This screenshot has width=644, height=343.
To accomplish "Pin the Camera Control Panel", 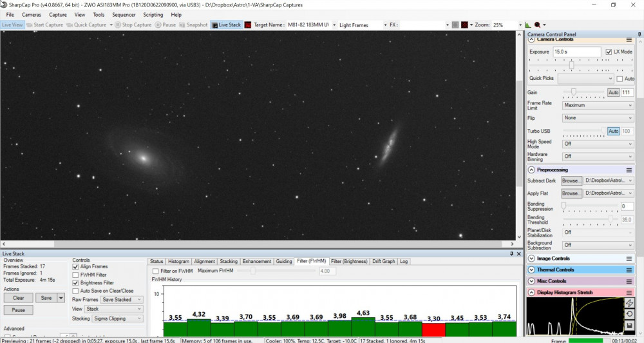I will 639,34.
